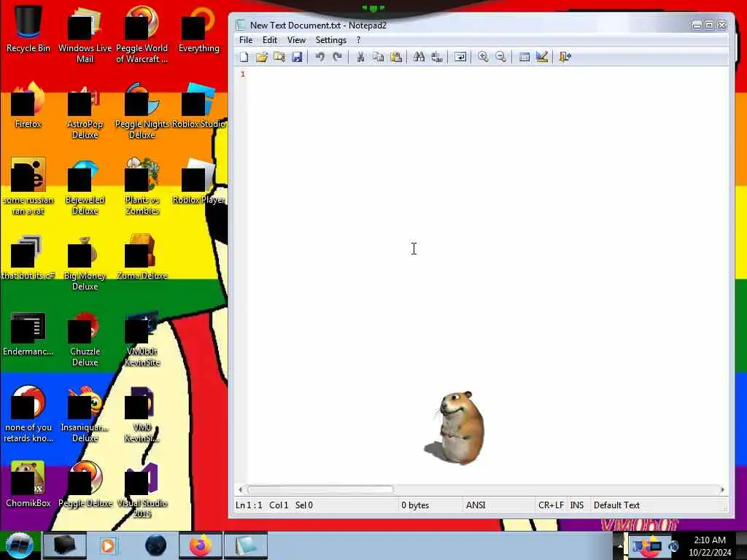
Task: Select the Visual Studio 2015 desktop icon
Action: pyautogui.click(x=142, y=491)
